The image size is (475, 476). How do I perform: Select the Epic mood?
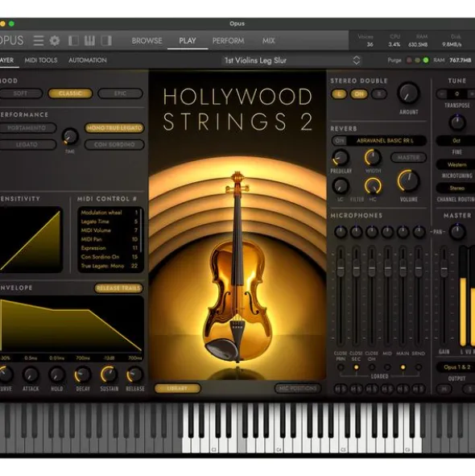coord(120,93)
